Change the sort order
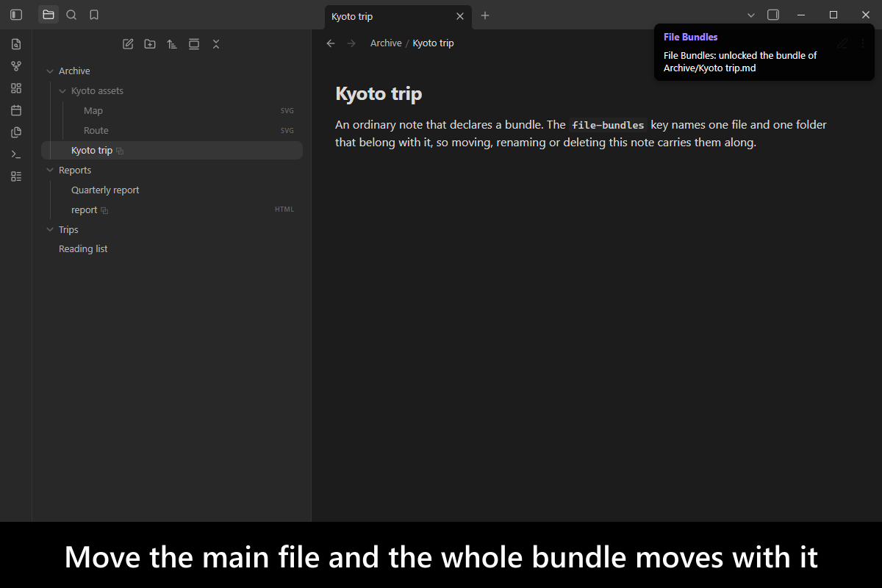This screenshot has width=882, height=588. tap(172, 44)
